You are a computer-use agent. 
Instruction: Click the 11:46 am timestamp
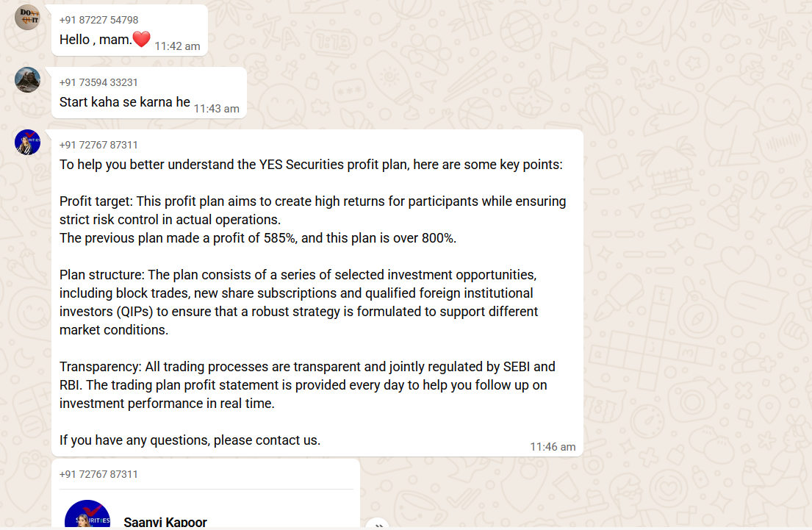[553, 446]
